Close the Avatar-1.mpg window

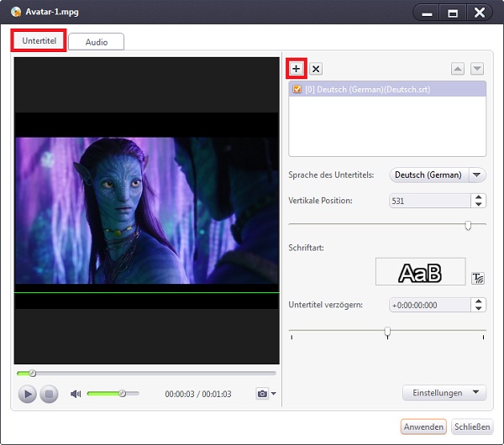coord(480,13)
